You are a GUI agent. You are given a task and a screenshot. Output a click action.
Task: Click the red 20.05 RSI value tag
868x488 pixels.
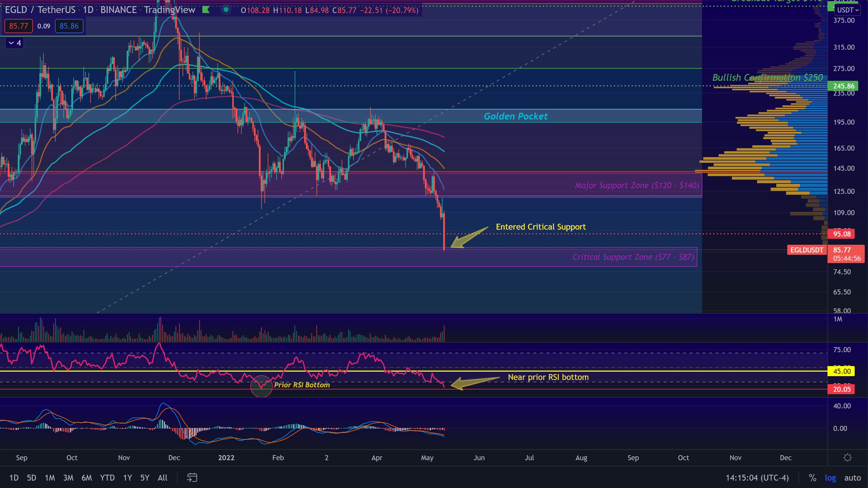(842, 389)
